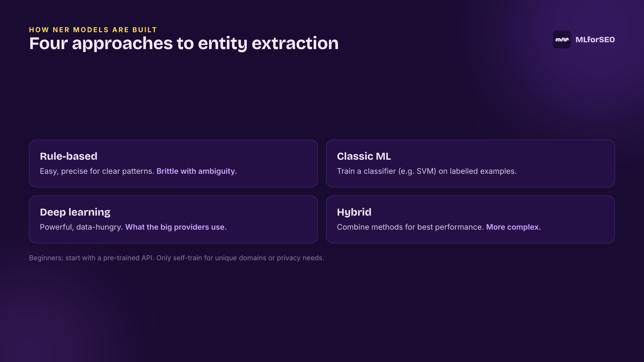Click highlighted text More complex
The width and height of the screenshot is (644, 362).
(513, 227)
